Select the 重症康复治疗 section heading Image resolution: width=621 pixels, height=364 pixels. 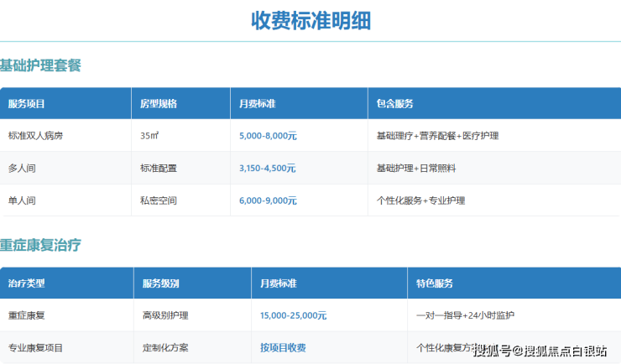pyautogui.click(x=40, y=246)
